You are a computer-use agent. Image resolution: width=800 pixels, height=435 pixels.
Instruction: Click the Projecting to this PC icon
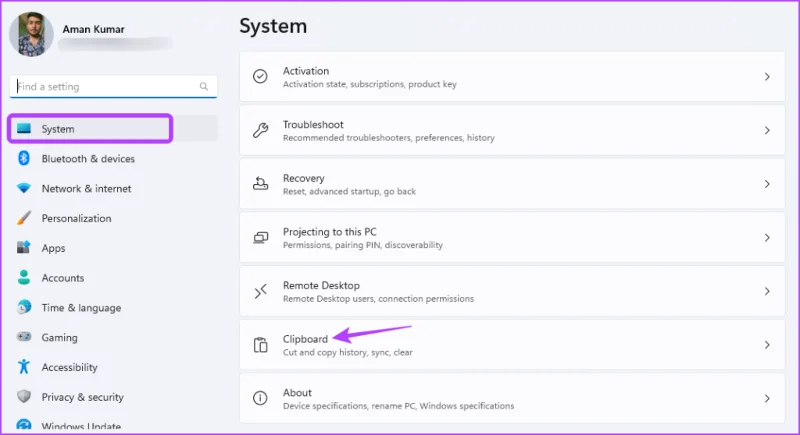260,238
